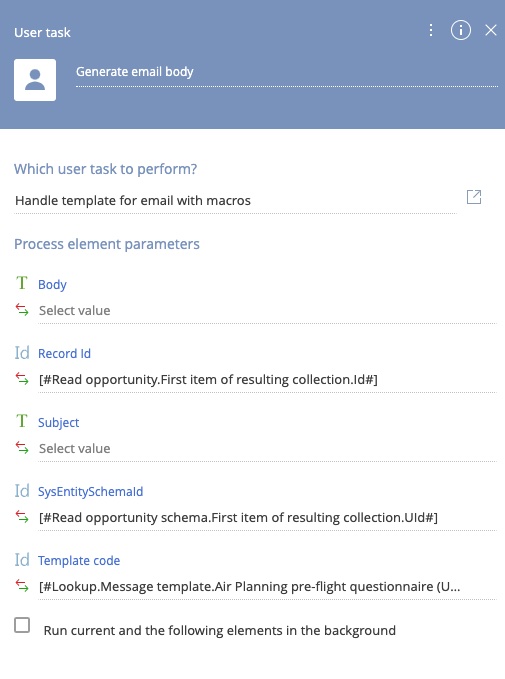
Task: Edit the Read opportunity schema UId value
Action: tap(267, 518)
